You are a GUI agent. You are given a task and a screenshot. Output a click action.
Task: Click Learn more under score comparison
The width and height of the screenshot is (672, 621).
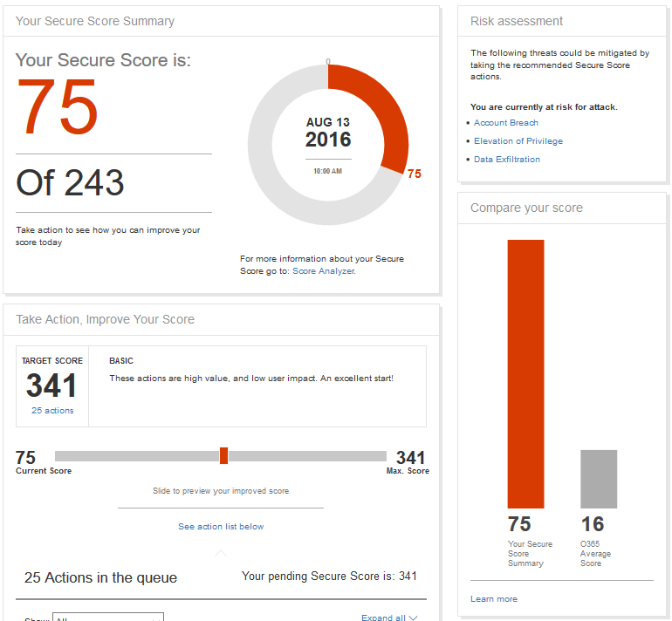click(494, 599)
